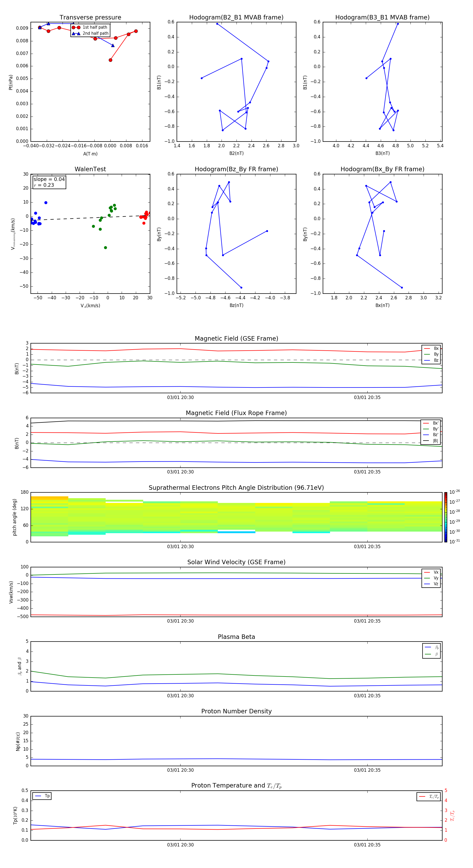Click Vy in the solar wind legend
This screenshot has height=868, width=473.
[x=431, y=578]
